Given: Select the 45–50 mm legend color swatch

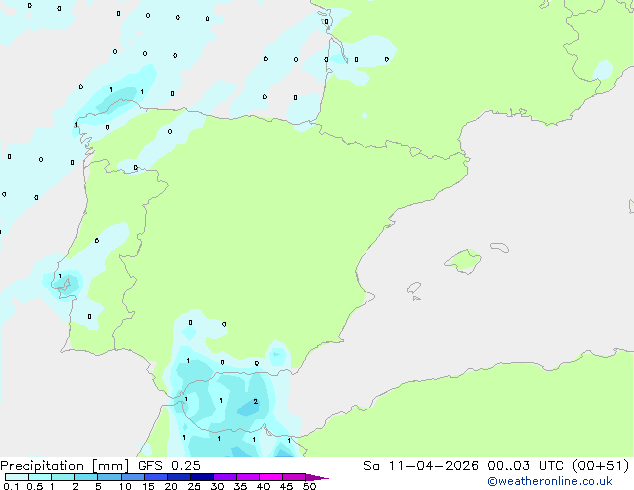Looking at the screenshot, I should click(x=294, y=477).
